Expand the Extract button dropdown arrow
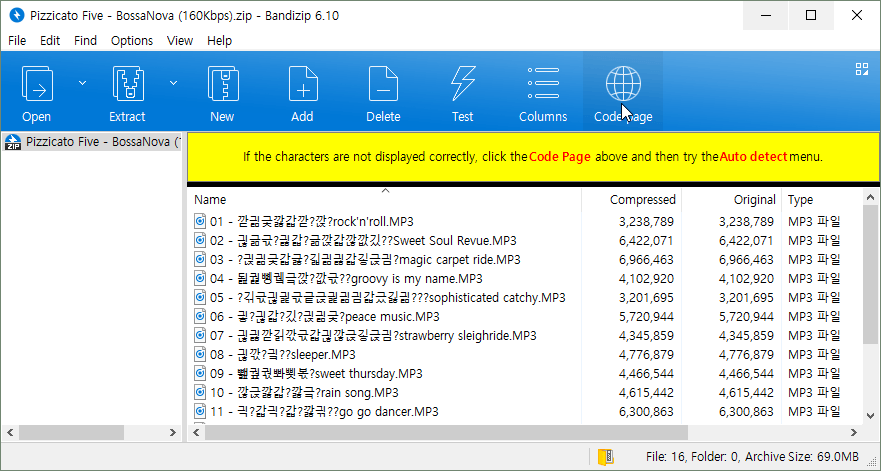 (x=173, y=83)
